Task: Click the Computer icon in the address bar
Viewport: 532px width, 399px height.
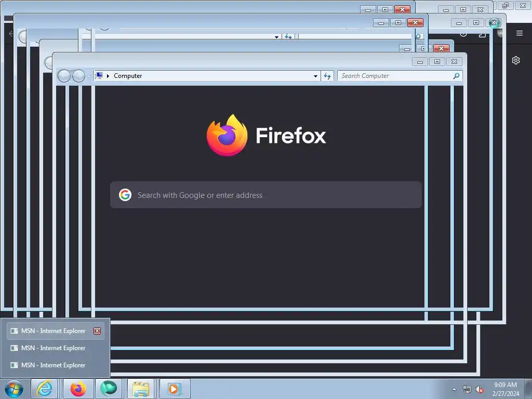Action: (99, 76)
